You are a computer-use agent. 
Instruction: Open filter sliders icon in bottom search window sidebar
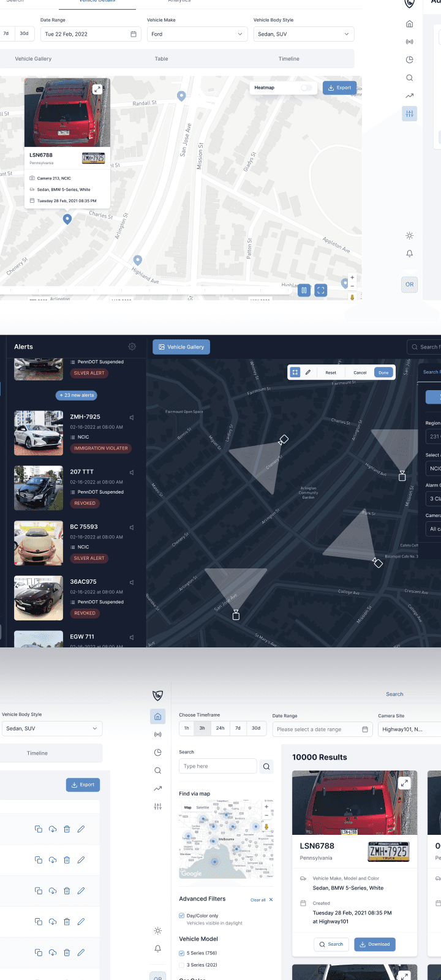157,807
